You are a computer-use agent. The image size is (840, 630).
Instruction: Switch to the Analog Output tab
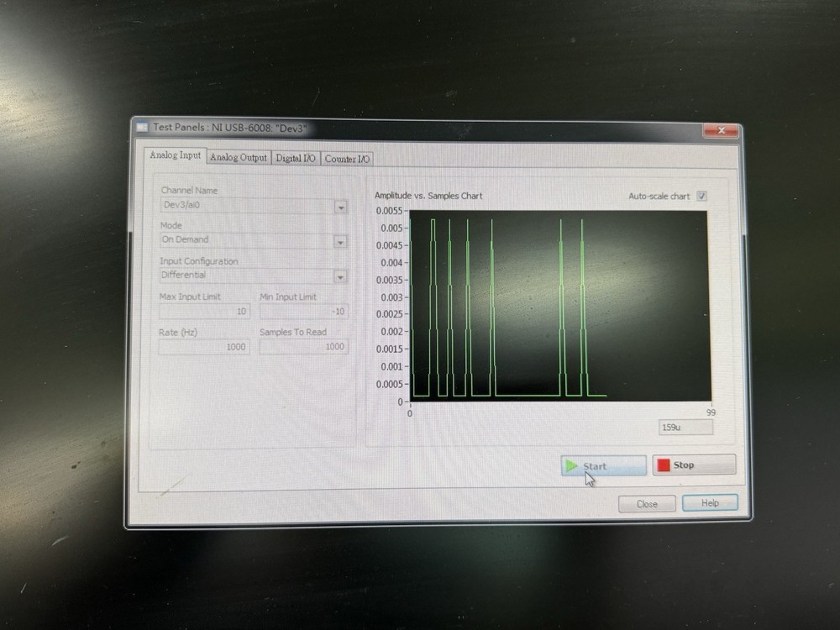238,156
